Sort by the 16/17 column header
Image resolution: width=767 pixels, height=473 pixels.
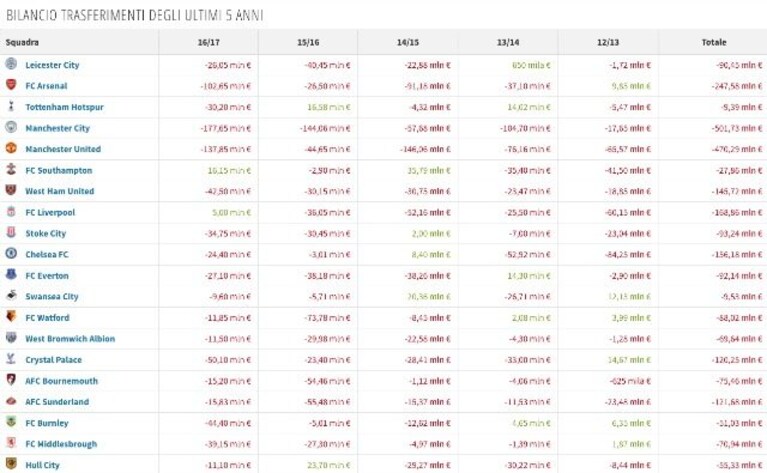click(x=208, y=43)
